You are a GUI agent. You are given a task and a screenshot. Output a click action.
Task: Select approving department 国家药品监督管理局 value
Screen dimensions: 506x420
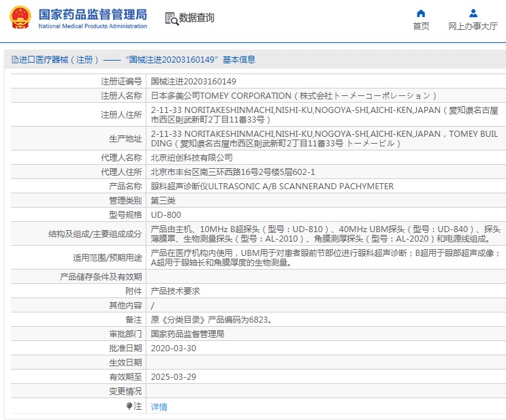[187, 334]
